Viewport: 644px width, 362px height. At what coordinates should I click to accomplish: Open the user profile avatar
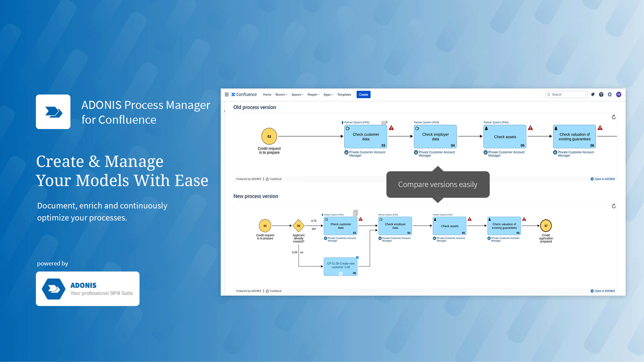click(x=619, y=95)
